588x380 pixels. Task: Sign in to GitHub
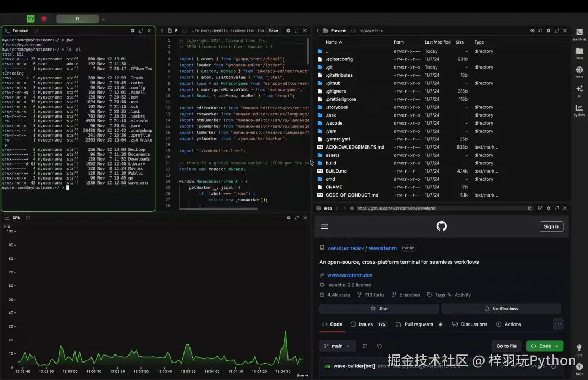(x=551, y=226)
